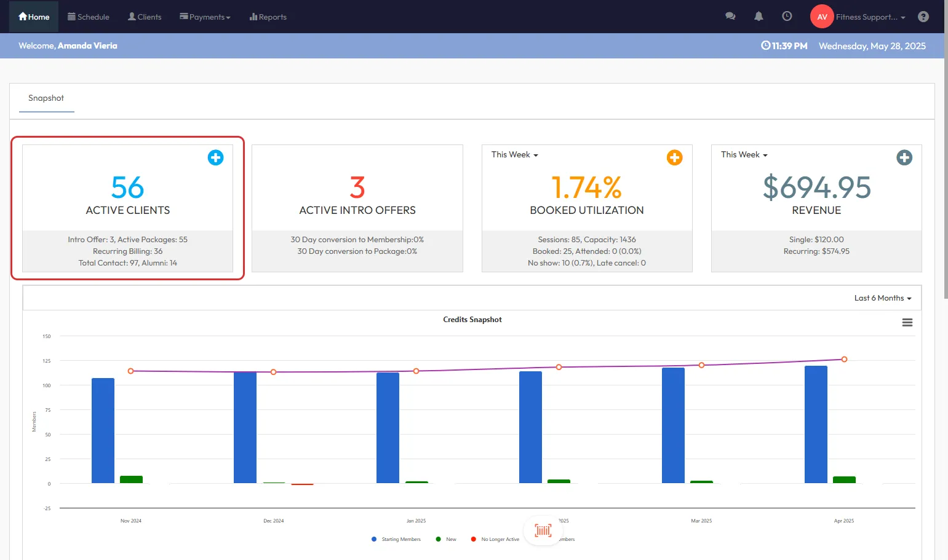This screenshot has height=560, width=948.
Task: Open the Payments dropdown menu
Action: [x=205, y=17]
